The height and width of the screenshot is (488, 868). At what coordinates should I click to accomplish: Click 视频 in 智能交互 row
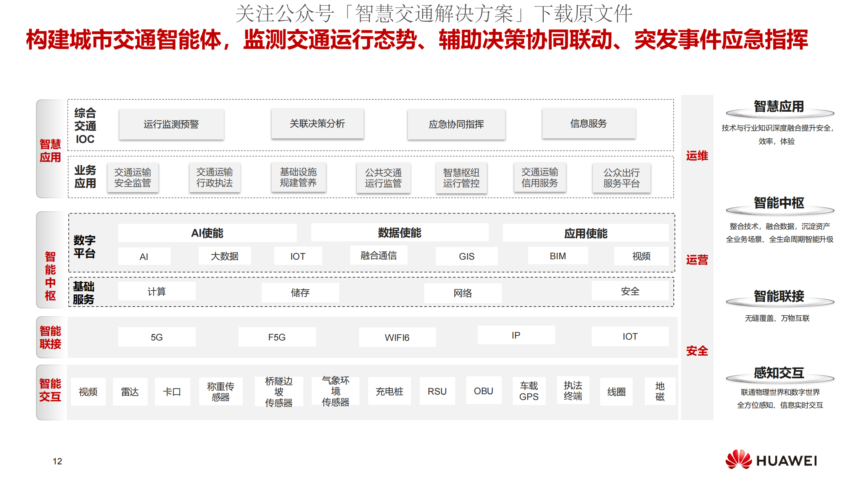pyautogui.click(x=88, y=392)
